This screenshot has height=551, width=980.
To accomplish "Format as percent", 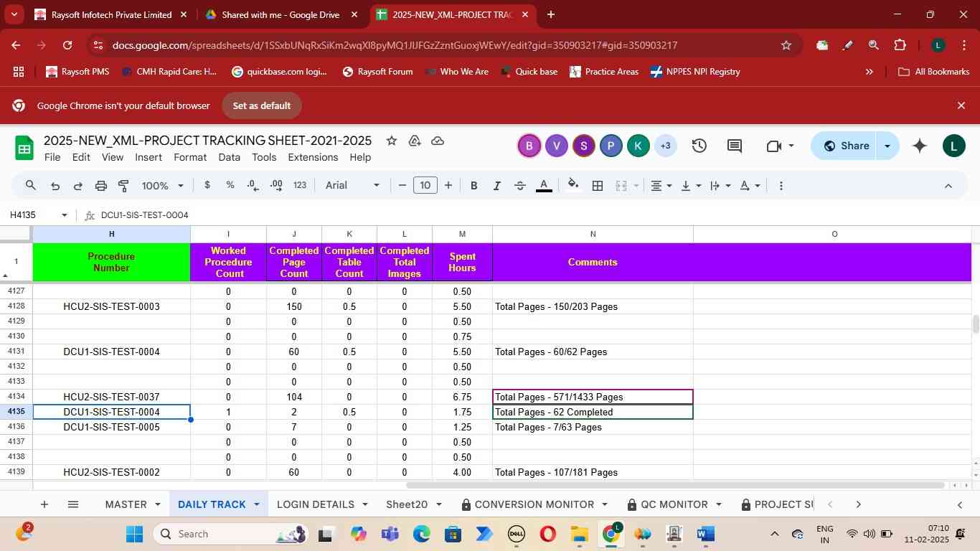I will pos(230,185).
